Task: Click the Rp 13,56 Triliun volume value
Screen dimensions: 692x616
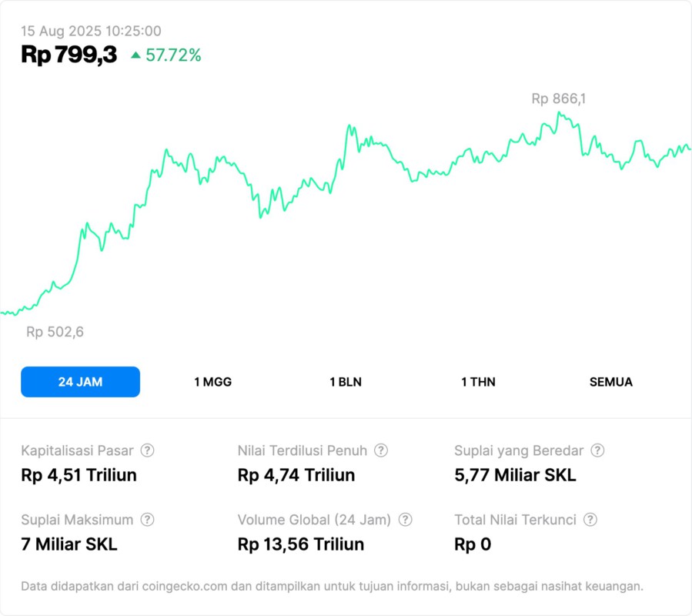Action: click(301, 544)
